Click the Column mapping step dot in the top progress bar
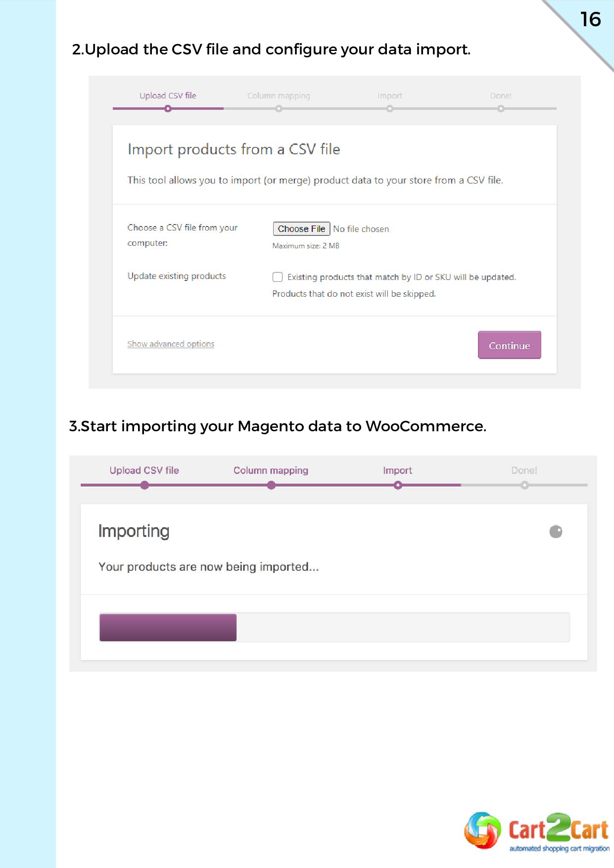The height and width of the screenshot is (868, 614). [279, 108]
